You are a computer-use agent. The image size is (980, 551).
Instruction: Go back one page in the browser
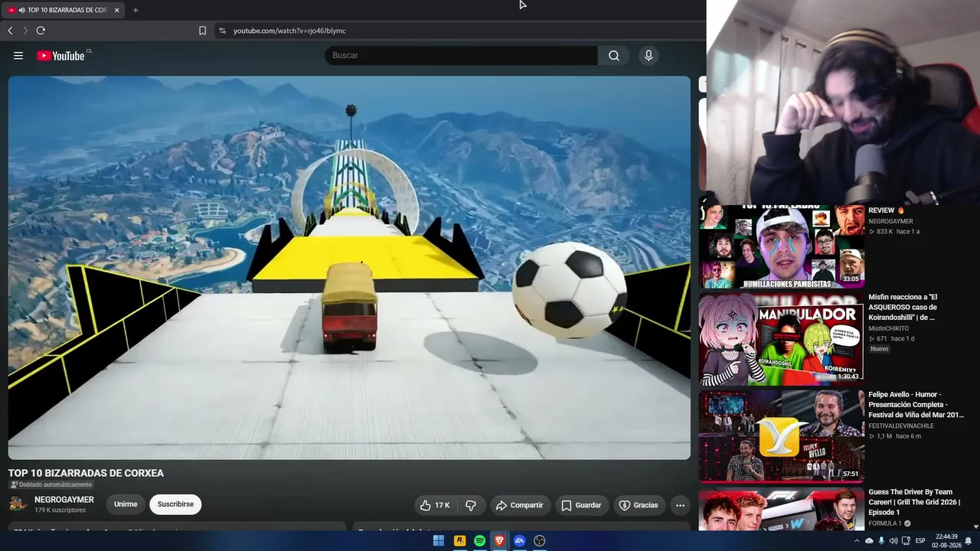point(10,31)
